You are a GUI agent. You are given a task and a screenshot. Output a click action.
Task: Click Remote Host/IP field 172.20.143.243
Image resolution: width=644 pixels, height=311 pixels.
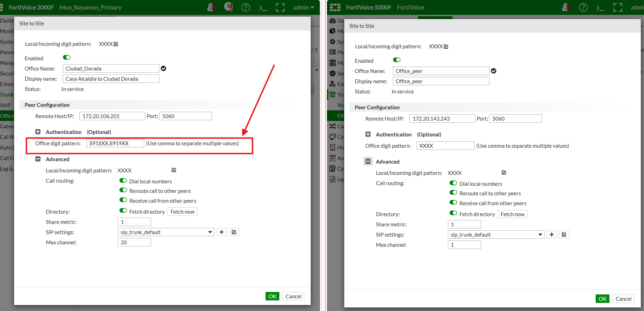[443, 118]
